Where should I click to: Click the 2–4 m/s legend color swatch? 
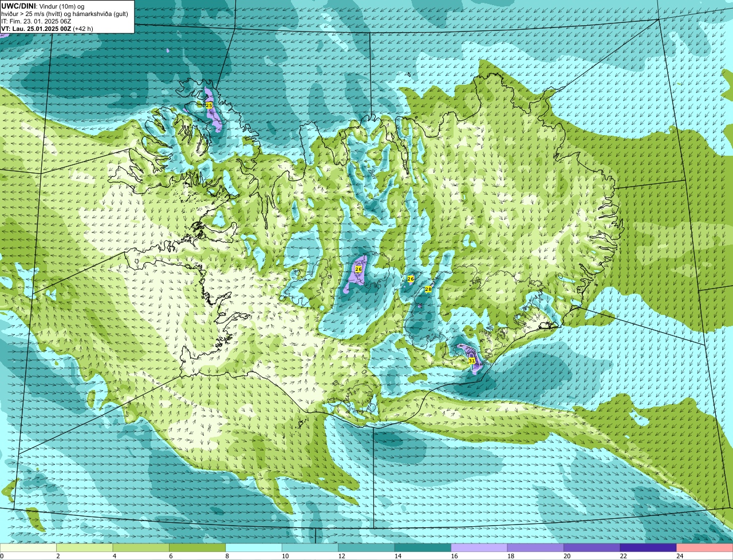tap(85, 548)
